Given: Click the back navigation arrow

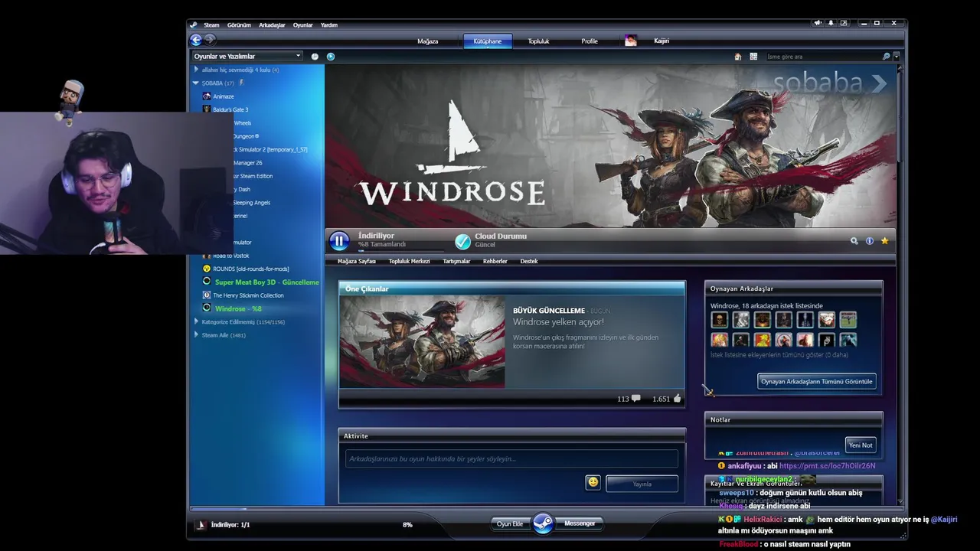Looking at the screenshot, I should pyautogui.click(x=196, y=40).
